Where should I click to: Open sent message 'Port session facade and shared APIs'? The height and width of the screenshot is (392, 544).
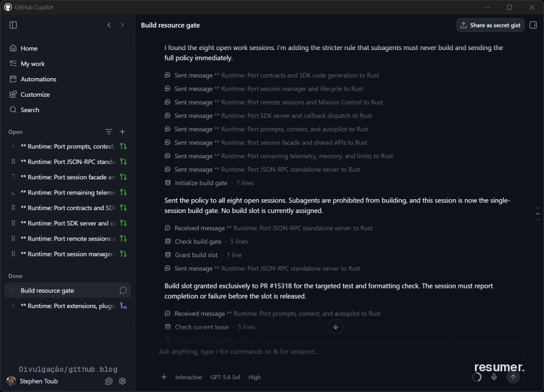click(266, 142)
